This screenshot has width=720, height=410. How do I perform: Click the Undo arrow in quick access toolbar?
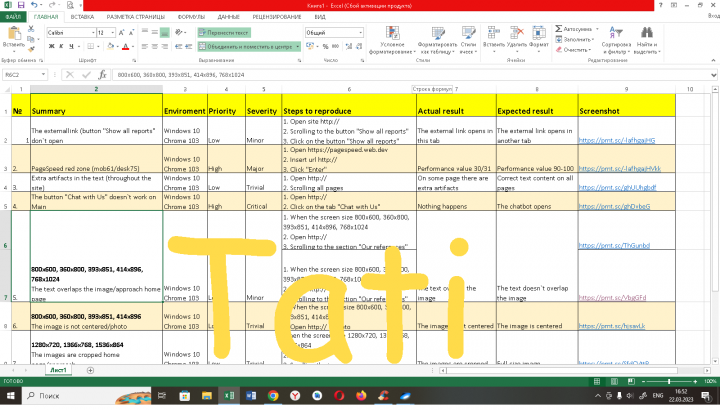34,5
